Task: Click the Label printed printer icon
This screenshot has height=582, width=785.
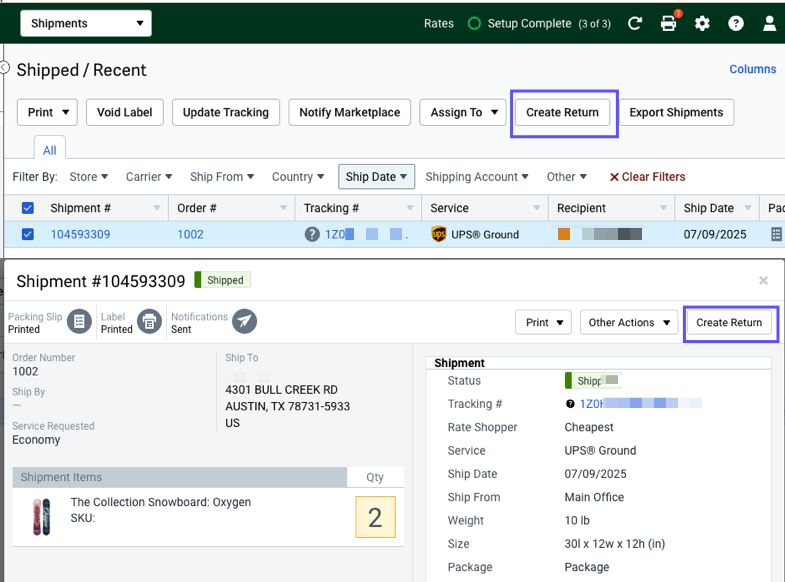Action: click(149, 322)
